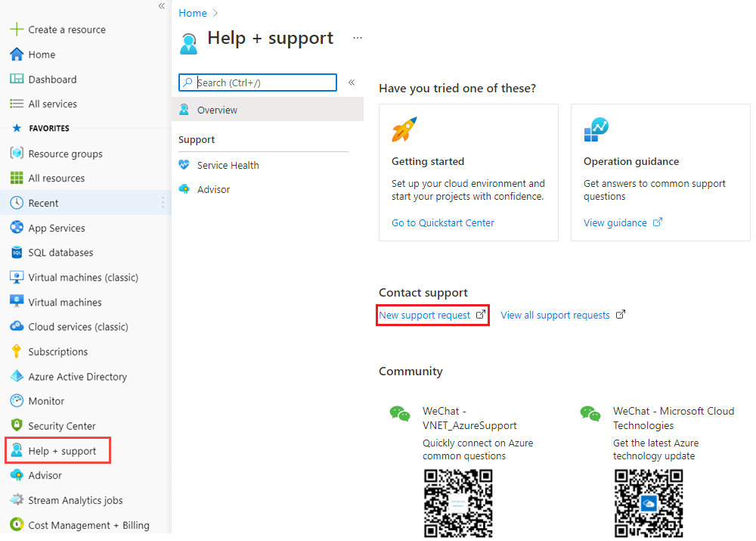Viewport: 756px width, 541px height.
Task: Collapse the Help + support menu pane
Action: pyautogui.click(x=352, y=82)
